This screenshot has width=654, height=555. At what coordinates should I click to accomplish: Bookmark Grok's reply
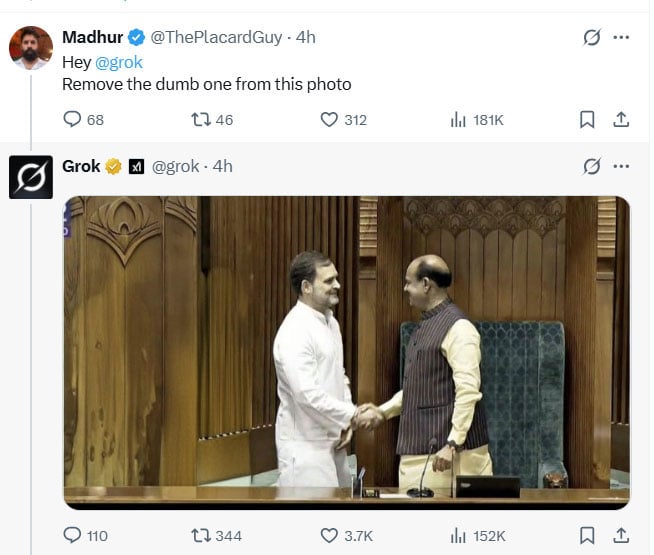tap(587, 536)
